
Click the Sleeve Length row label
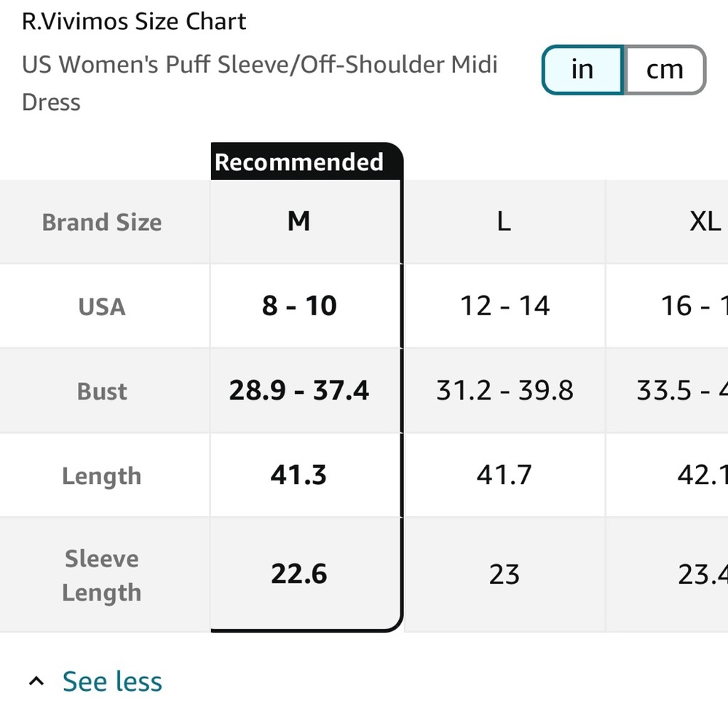point(102,575)
